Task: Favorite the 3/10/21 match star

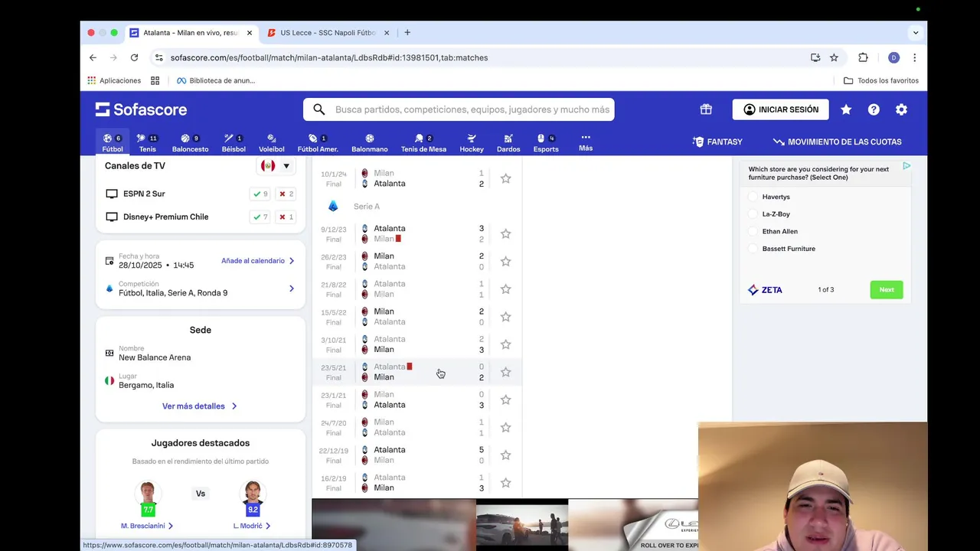Action: click(505, 344)
